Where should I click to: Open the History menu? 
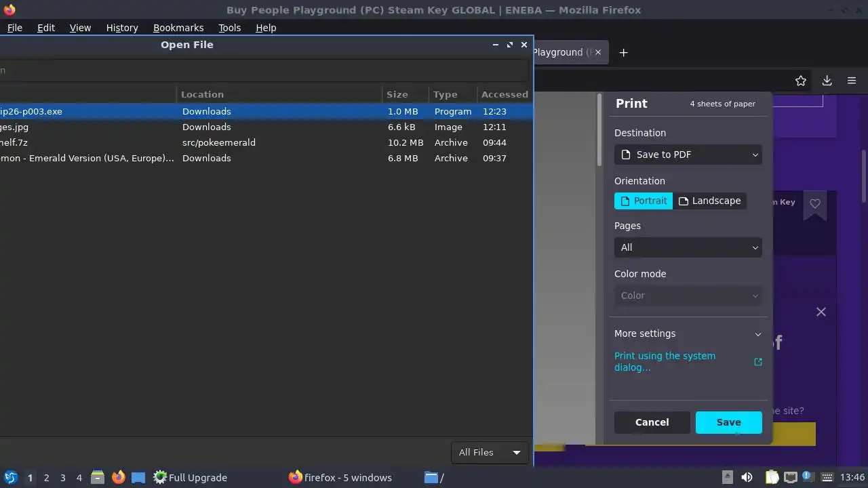point(122,28)
